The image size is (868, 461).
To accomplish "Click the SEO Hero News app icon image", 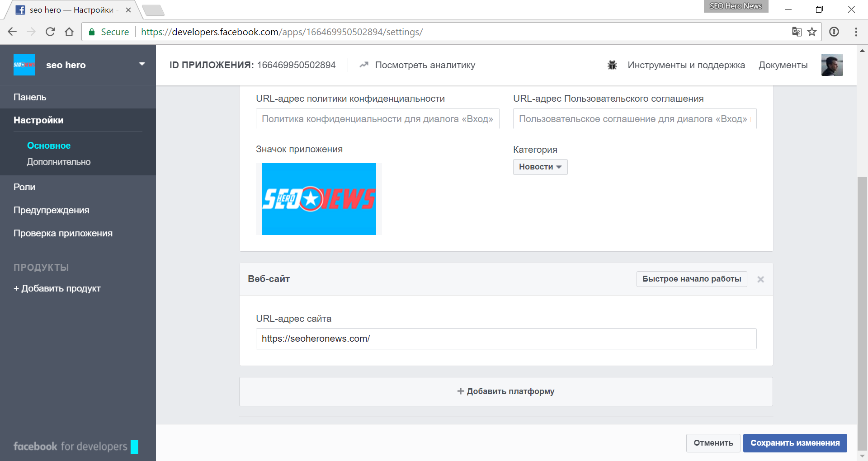I will point(319,199).
